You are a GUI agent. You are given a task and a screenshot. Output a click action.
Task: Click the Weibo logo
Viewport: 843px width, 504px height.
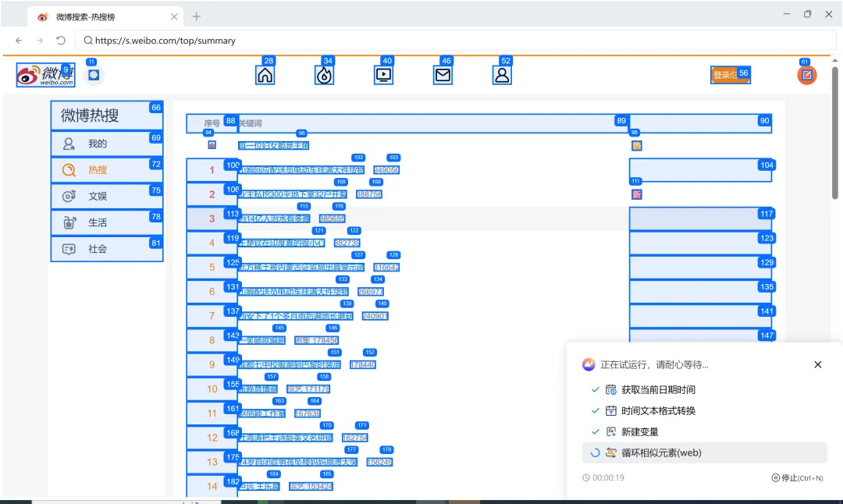(46, 75)
